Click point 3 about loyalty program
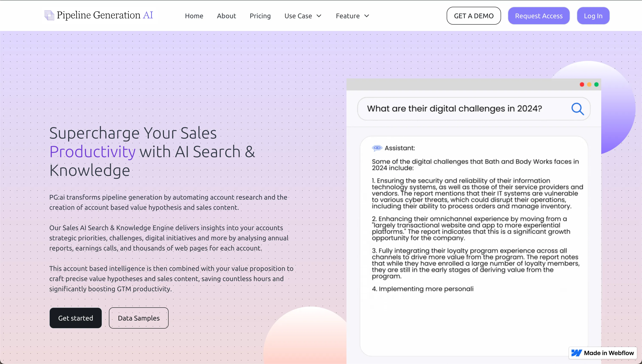The image size is (642, 364). (476, 263)
